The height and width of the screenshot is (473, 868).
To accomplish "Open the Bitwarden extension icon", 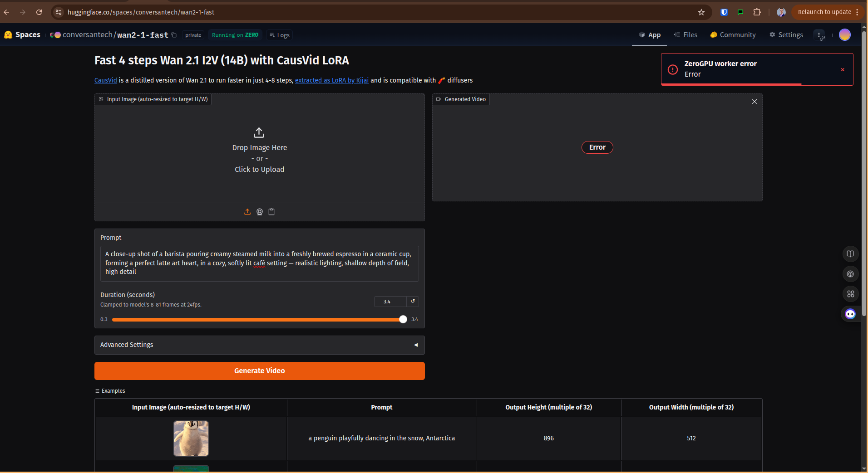I will [724, 12].
